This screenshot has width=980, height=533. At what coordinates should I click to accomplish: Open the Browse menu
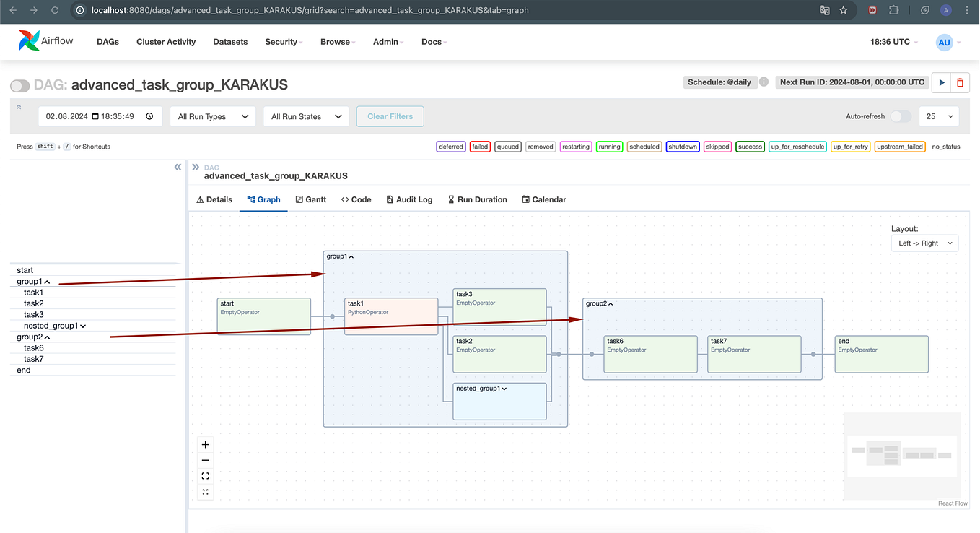[x=338, y=42]
